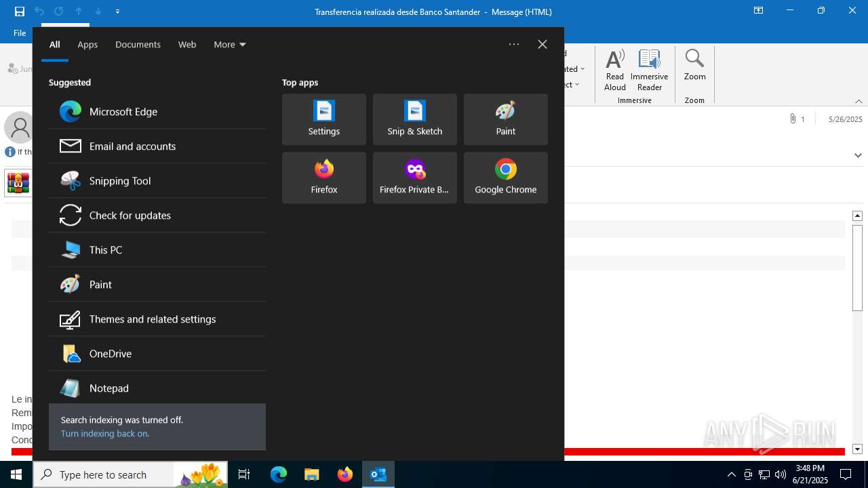Launch Snipping Tool from suggestions
Viewport: 868px width, 488px height.
coord(157,181)
